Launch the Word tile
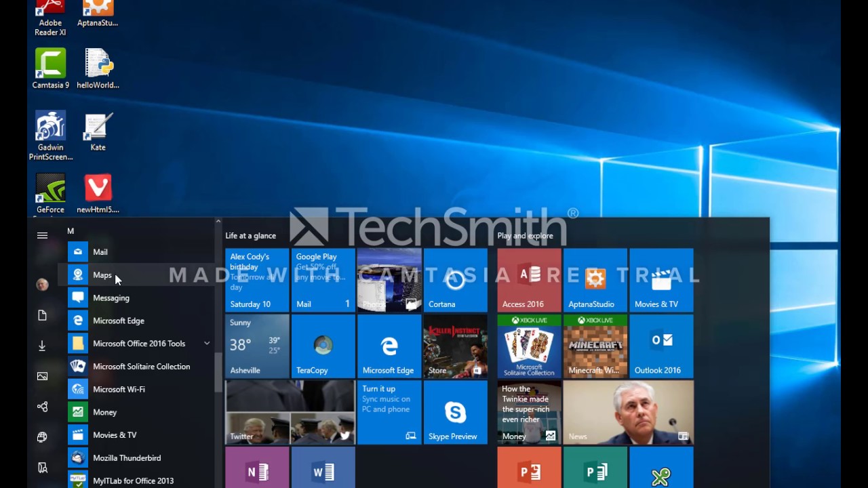 [x=323, y=467]
